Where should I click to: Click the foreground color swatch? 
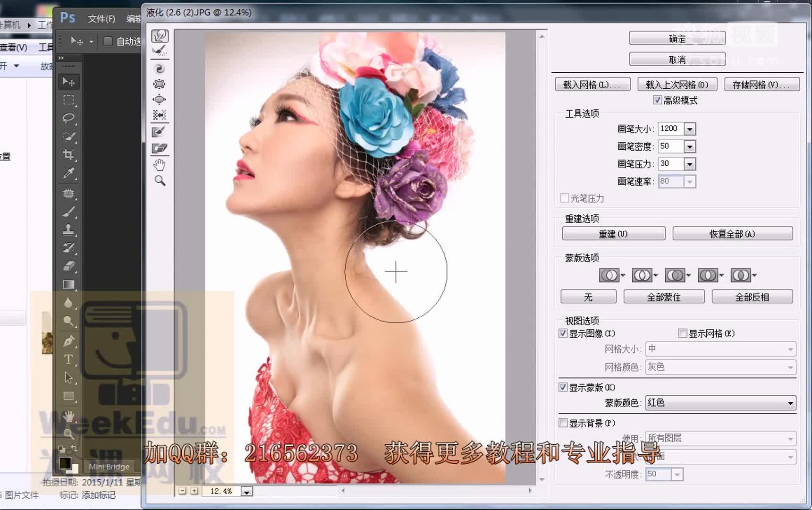(x=65, y=463)
